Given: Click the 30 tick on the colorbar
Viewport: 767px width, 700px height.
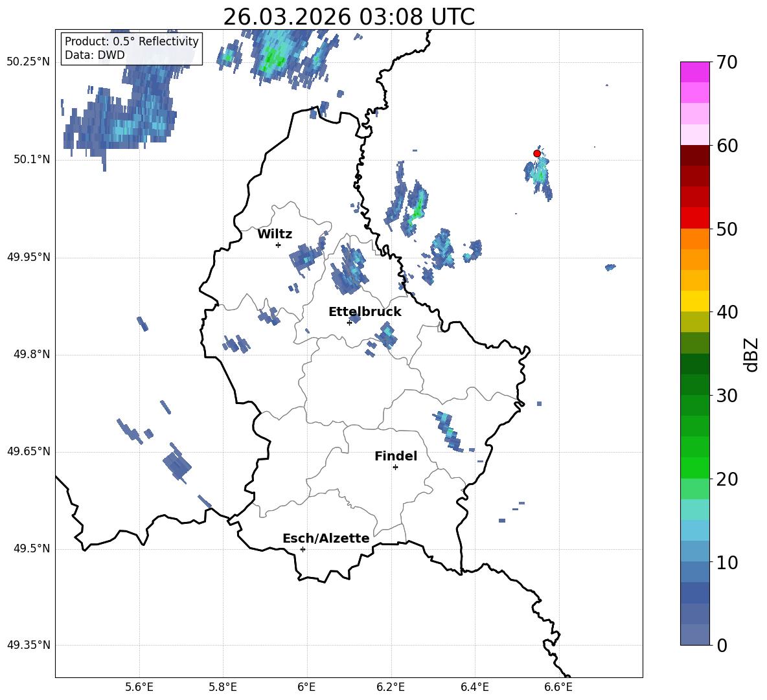Looking at the screenshot, I should pos(727,396).
